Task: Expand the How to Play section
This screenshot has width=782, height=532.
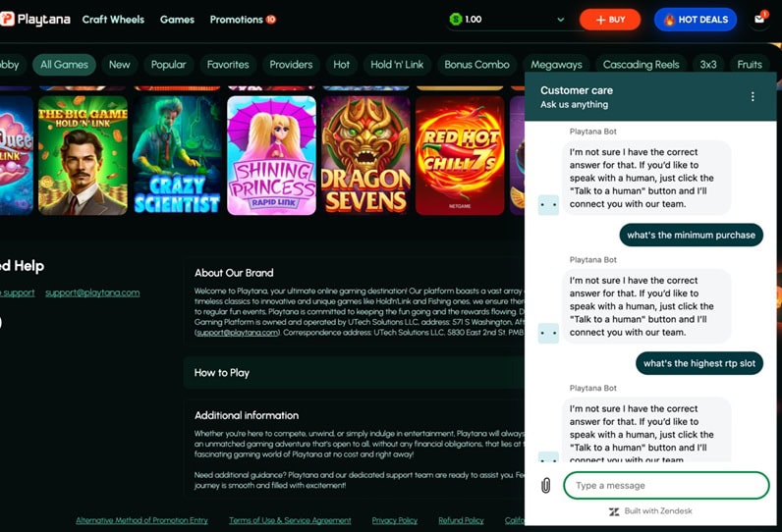Action: pos(354,373)
